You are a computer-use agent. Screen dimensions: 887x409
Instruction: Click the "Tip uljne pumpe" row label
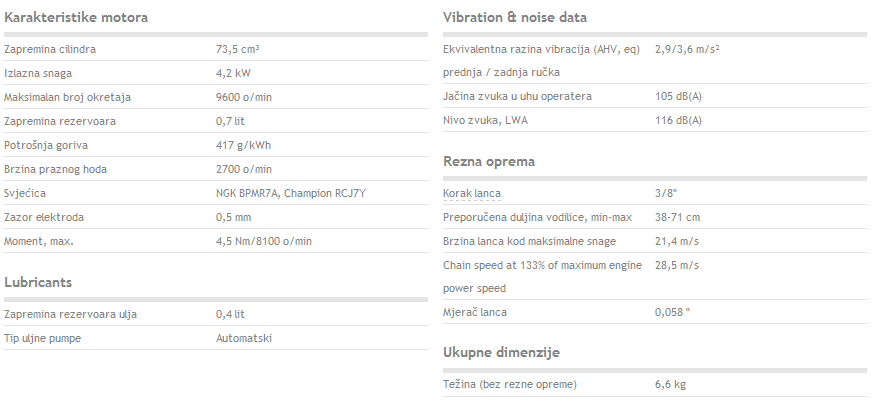point(42,338)
